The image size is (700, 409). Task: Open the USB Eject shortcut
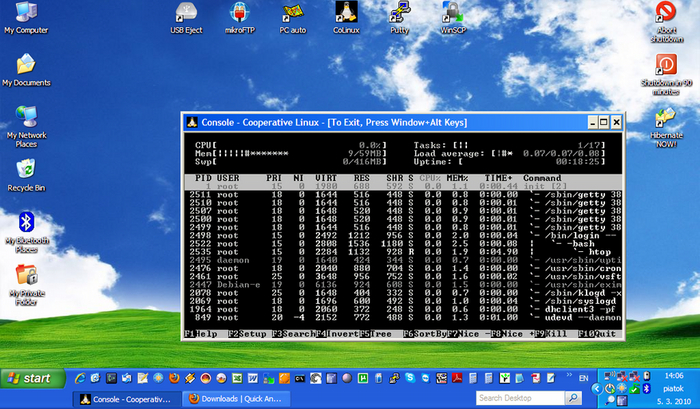186,14
